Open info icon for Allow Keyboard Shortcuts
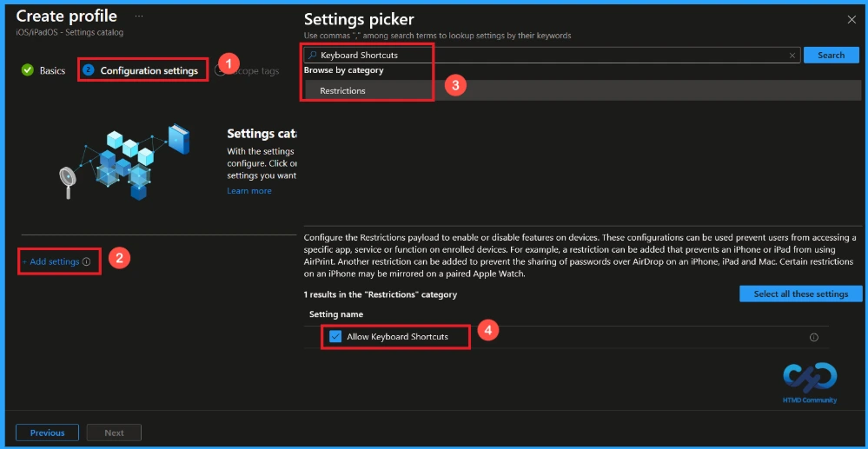 [x=814, y=337]
